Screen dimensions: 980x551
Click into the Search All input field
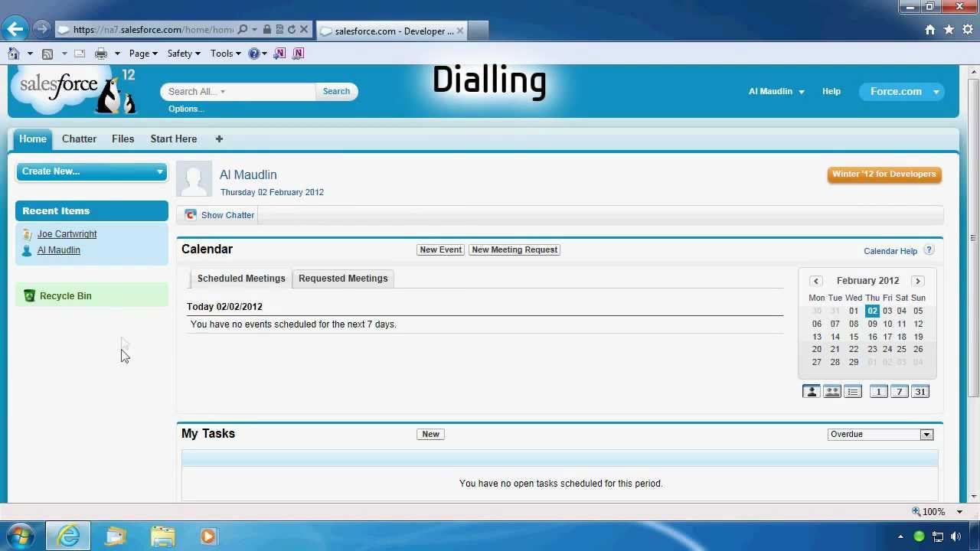click(x=238, y=91)
